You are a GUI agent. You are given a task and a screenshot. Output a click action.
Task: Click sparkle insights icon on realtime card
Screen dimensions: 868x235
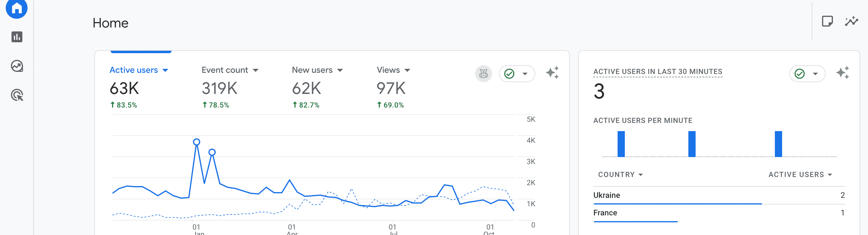(842, 73)
